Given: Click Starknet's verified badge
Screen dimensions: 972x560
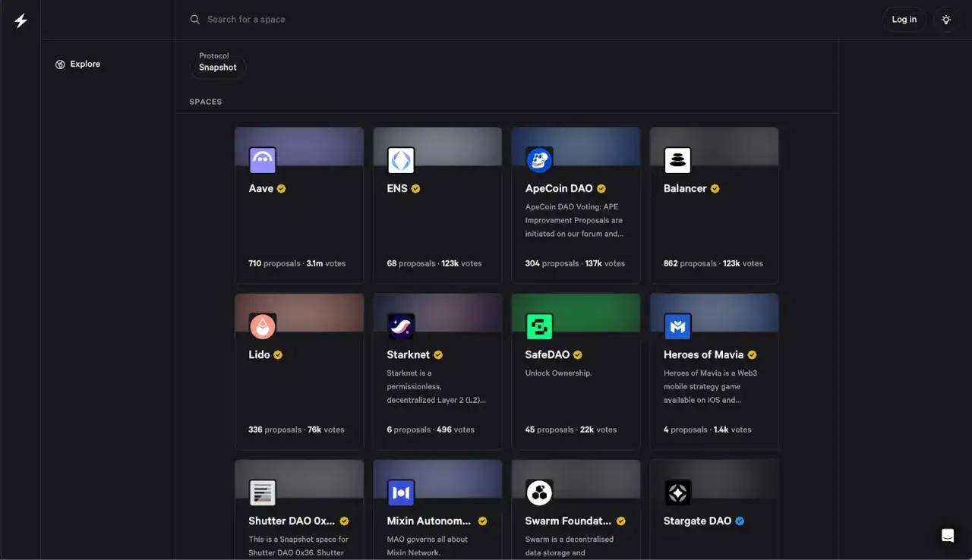Looking at the screenshot, I should pyautogui.click(x=438, y=355).
